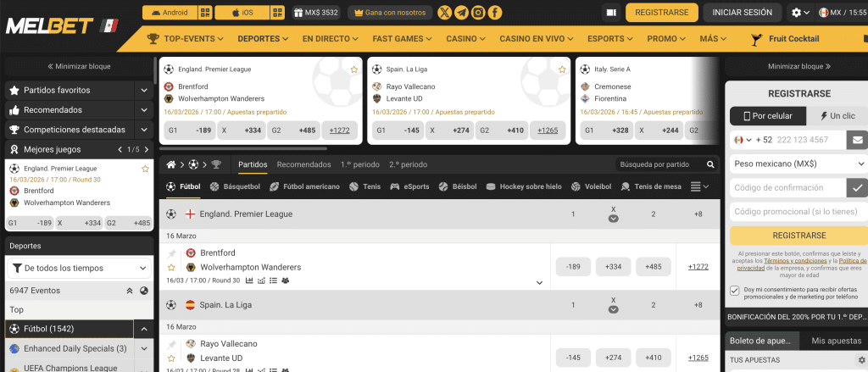Select Un clic registration tab
Screen dimensions: 868x372
point(837,116)
